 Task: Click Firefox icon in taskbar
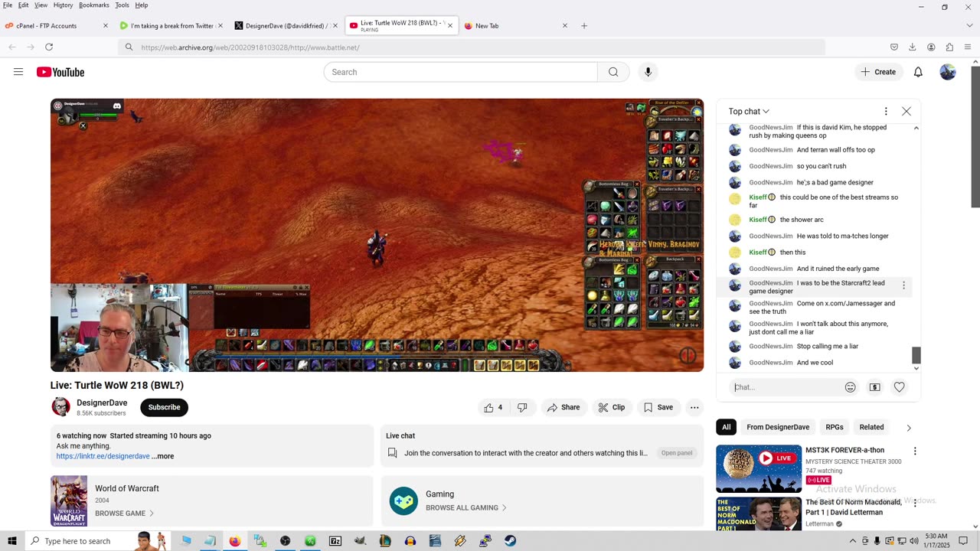click(234, 541)
